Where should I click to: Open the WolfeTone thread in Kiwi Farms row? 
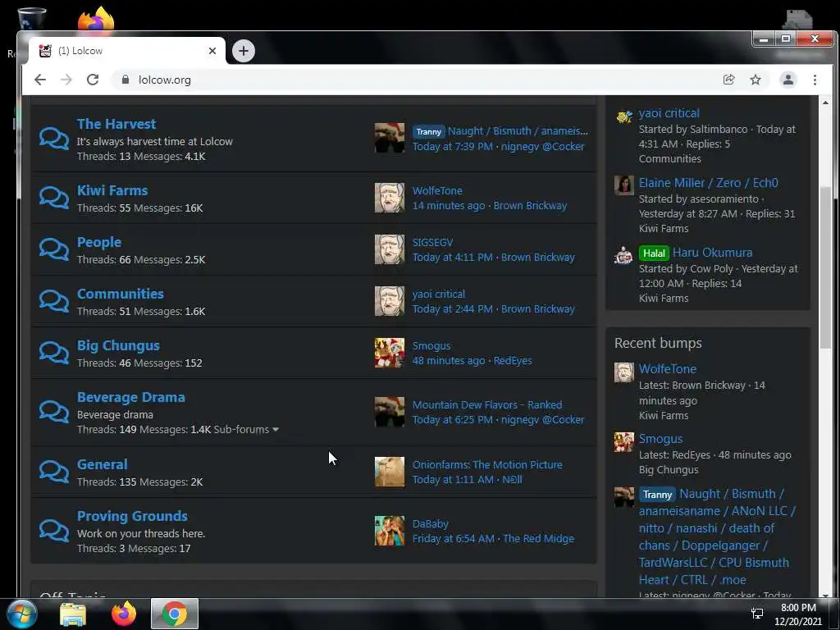point(437,190)
